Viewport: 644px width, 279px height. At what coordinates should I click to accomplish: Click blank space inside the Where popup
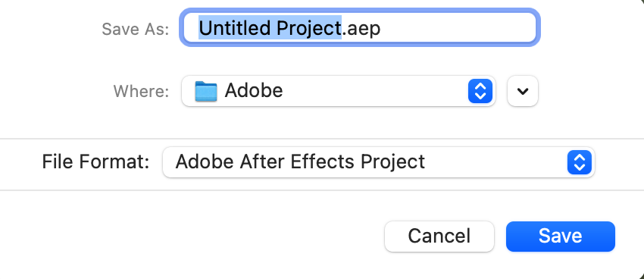tap(374, 91)
